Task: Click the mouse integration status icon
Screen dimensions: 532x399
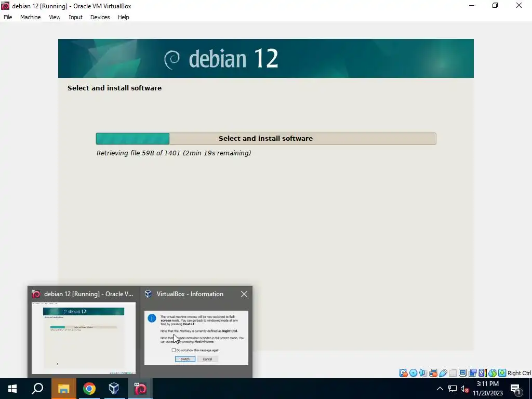Action: (x=493, y=373)
